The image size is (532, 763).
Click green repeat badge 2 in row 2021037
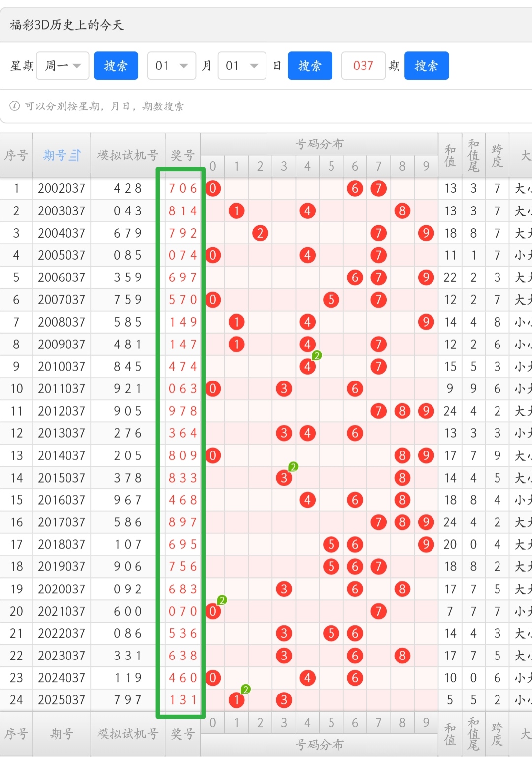tap(222, 600)
